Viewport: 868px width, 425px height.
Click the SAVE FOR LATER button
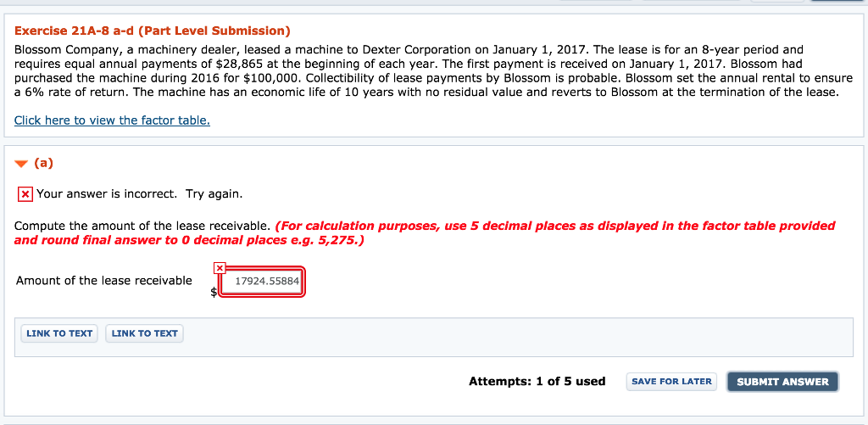pos(671,382)
